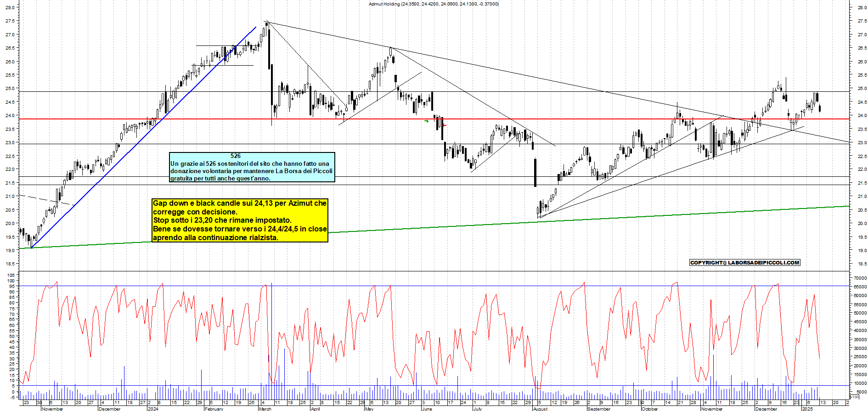Click the '15000' volume scale label
868x411 pixels.
(860, 375)
